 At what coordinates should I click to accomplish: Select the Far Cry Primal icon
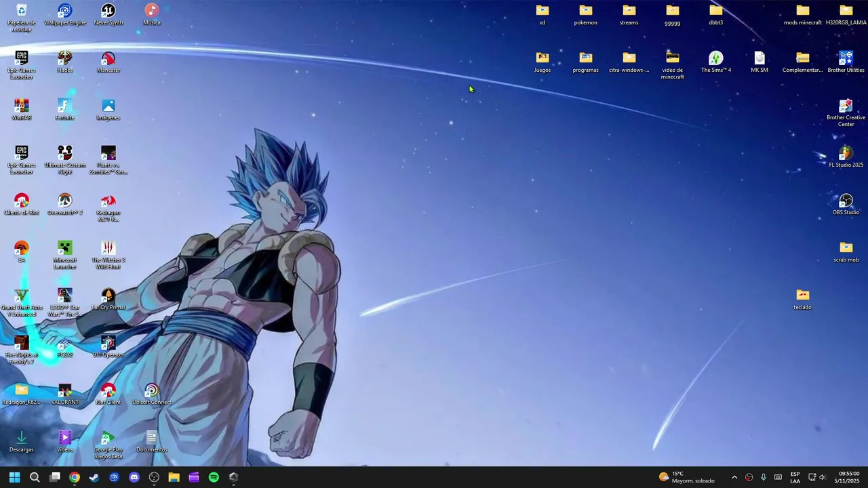pyautogui.click(x=108, y=300)
